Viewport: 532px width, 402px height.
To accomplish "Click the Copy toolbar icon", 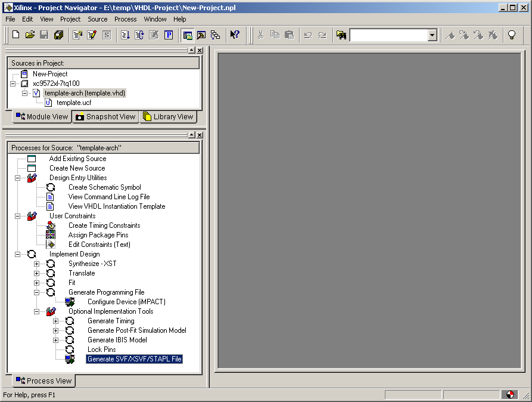I will 275,35.
